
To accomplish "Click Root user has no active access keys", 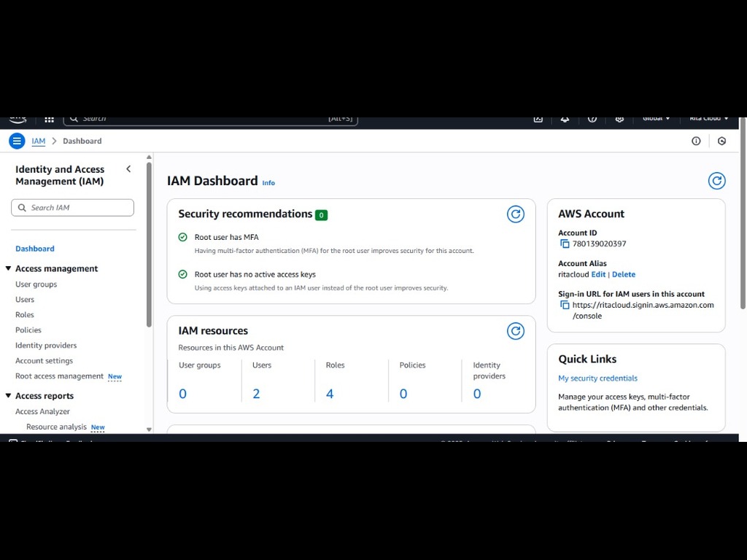I will 255,274.
